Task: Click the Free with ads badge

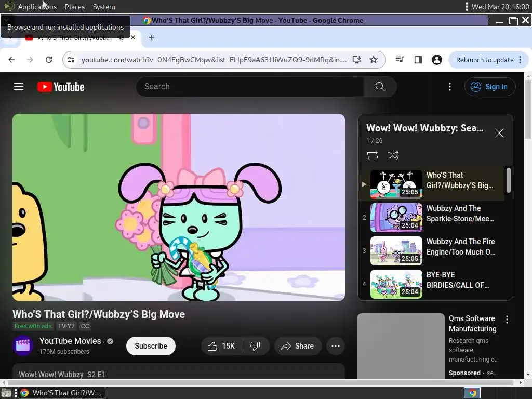Action: click(33, 326)
